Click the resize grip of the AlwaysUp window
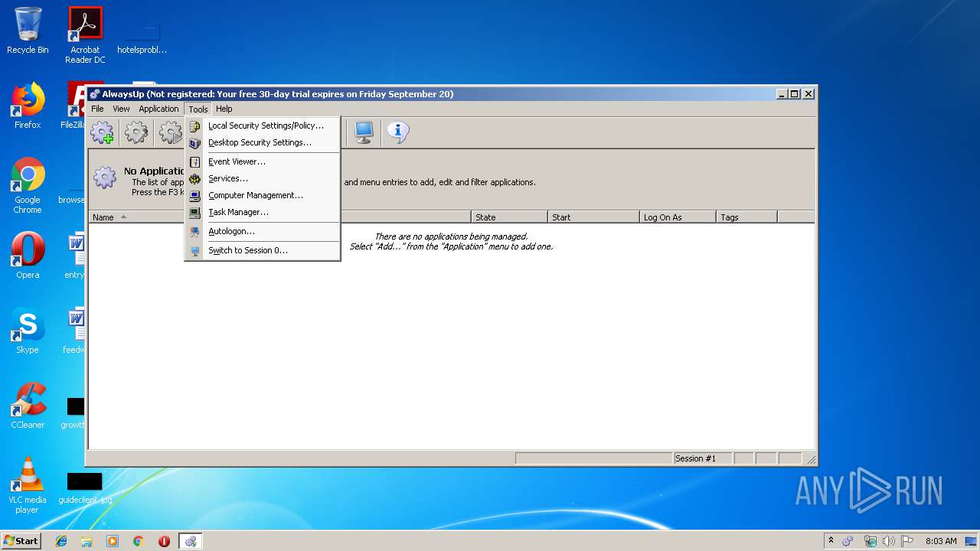Viewport: 980px width, 551px height. [x=812, y=460]
